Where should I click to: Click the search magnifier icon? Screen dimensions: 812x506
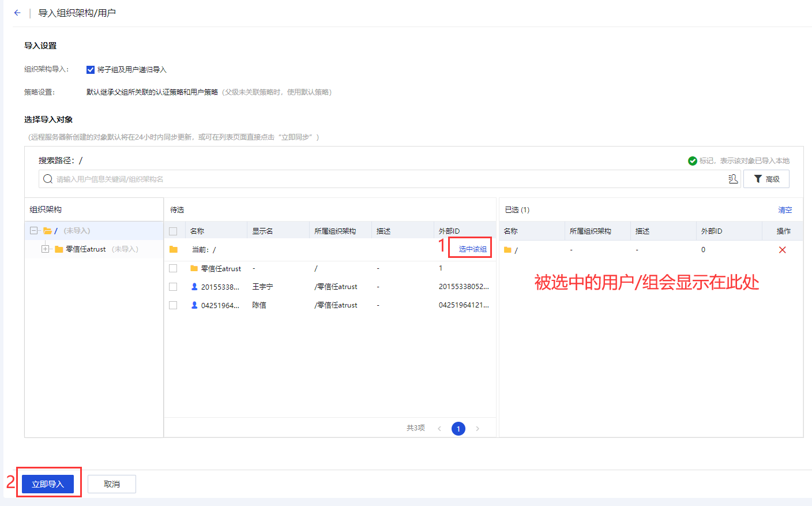click(x=48, y=179)
